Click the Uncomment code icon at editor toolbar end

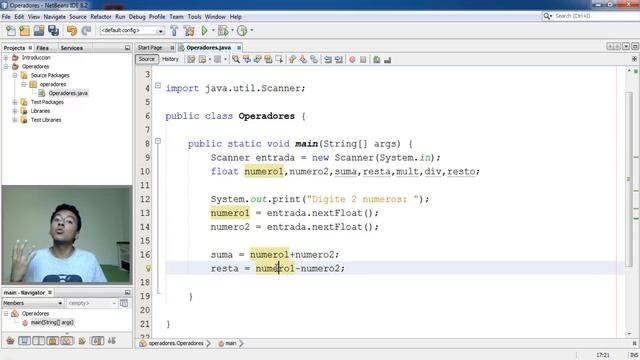pyautogui.click(x=387, y=60)
